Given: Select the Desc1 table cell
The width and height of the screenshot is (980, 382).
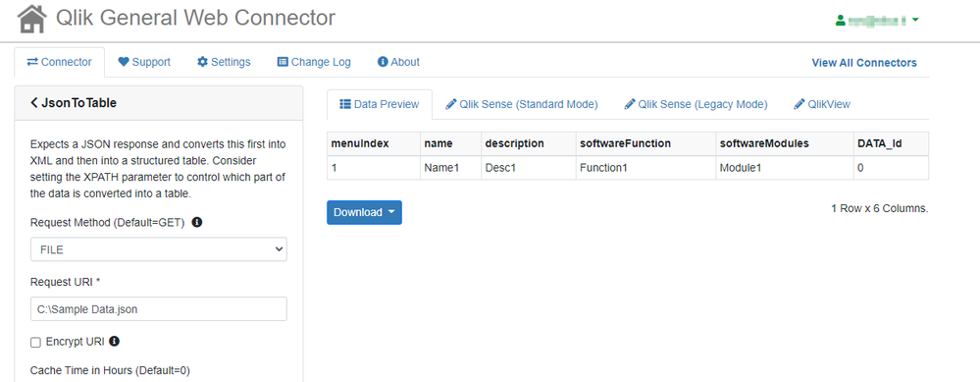Looking at the screenshot, I should pyautogui.click(x=529, y=168).
